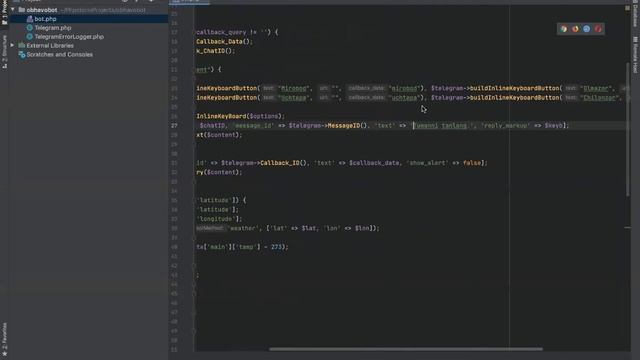The width and height of the screenshot is (640, 360).
Task: Open preview in Safari browser icon
Action: tap(587, 29)
